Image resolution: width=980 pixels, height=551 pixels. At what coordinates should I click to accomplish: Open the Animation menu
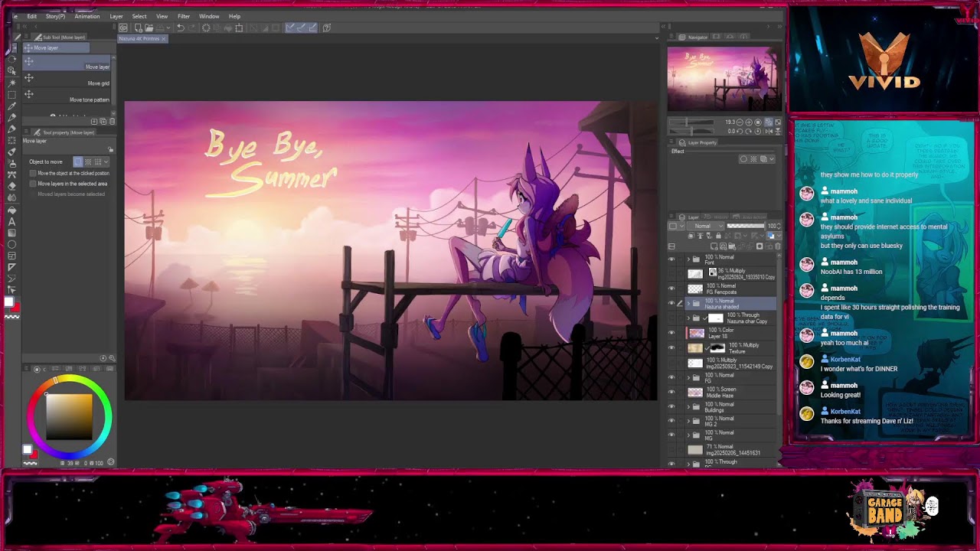(87, 16)
